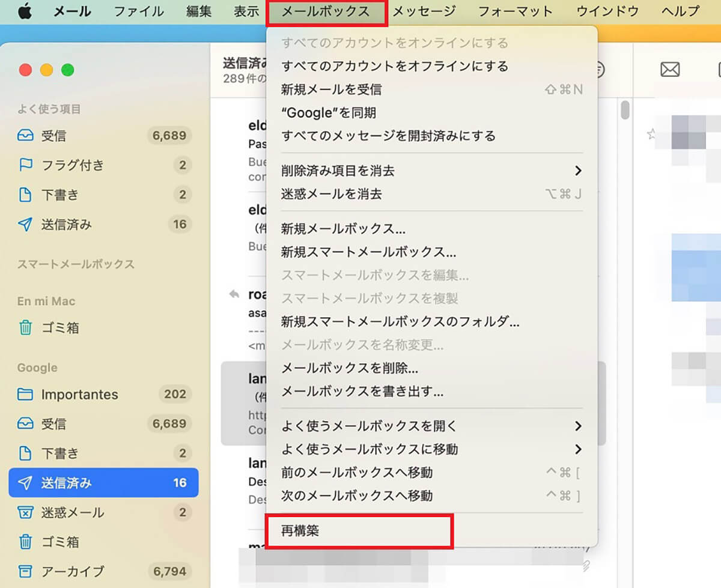Choose 新規スマートメールボックス…
721x588 pixels.
tap(432, 252)
